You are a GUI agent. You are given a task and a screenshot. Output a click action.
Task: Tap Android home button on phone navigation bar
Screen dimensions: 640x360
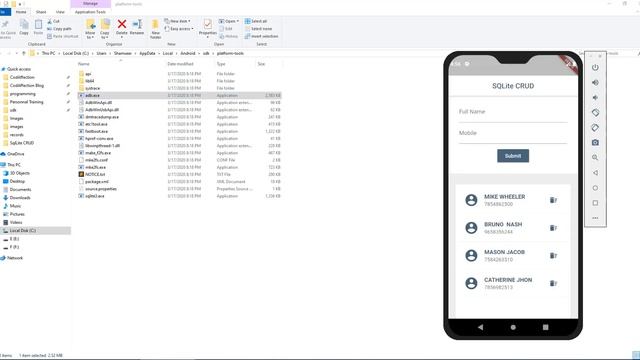[x=513, y=327]
